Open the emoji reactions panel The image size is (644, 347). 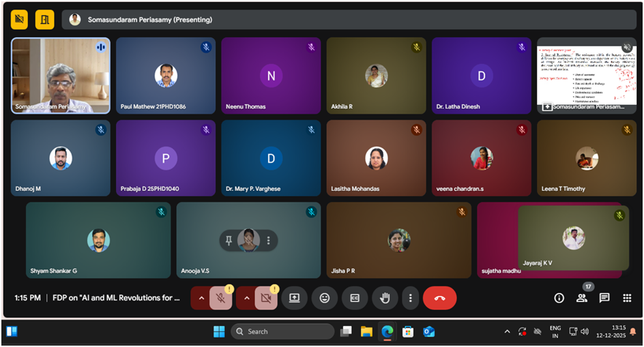325,298
